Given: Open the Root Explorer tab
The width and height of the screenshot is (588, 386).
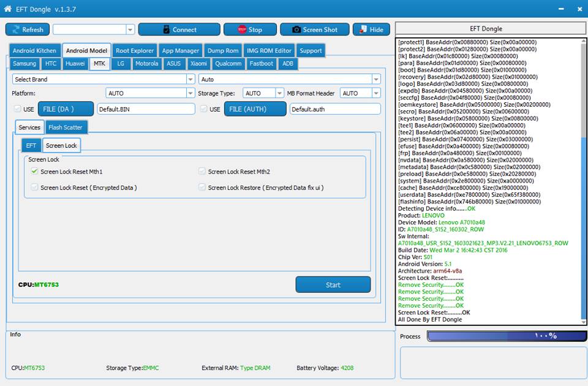Looking at the screenshot, I should [x=135, y=51].
